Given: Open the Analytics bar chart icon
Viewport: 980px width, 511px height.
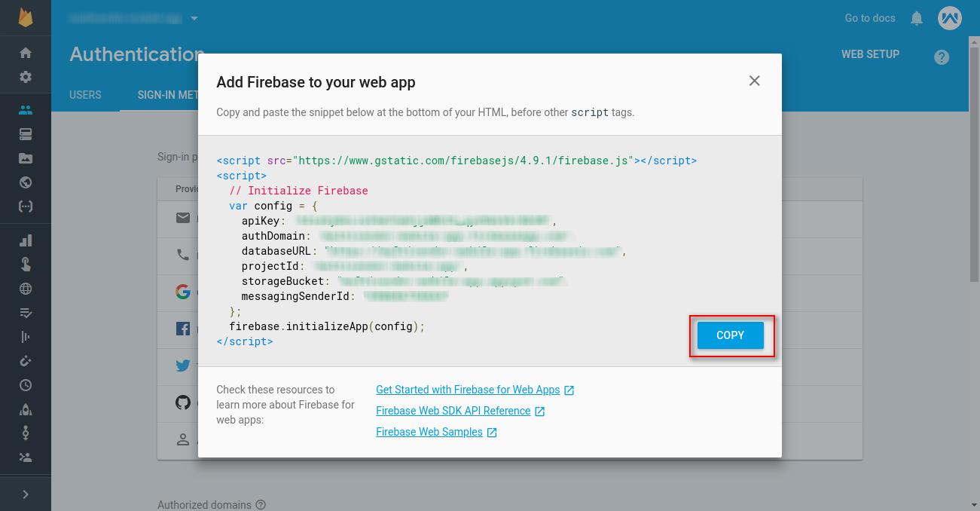Looking at the screenshot, I should [x=26, y=240].
